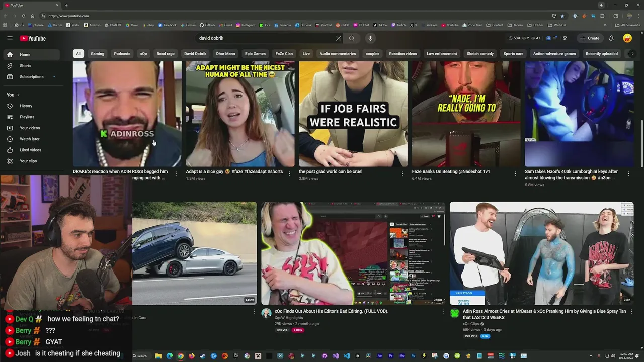
Task: Click the Create button
Action: pos(590,38)
